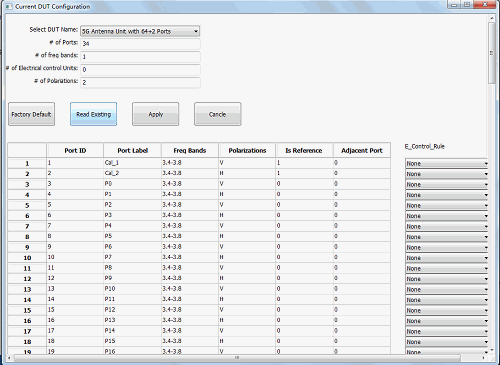Click the Apply button
This screenshot has height=365, width=500.
tap(155, 114)
